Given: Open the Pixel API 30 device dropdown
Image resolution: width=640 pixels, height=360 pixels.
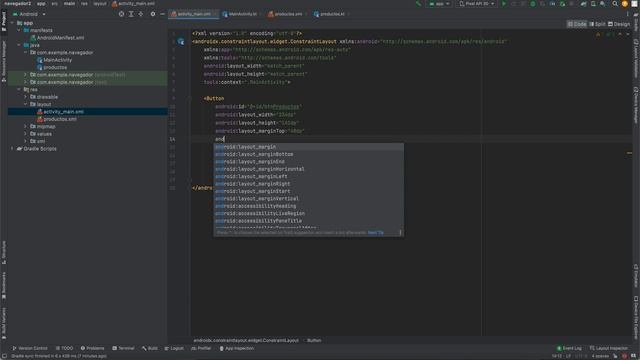Looking at the screenshot, I should click(477, 4).
